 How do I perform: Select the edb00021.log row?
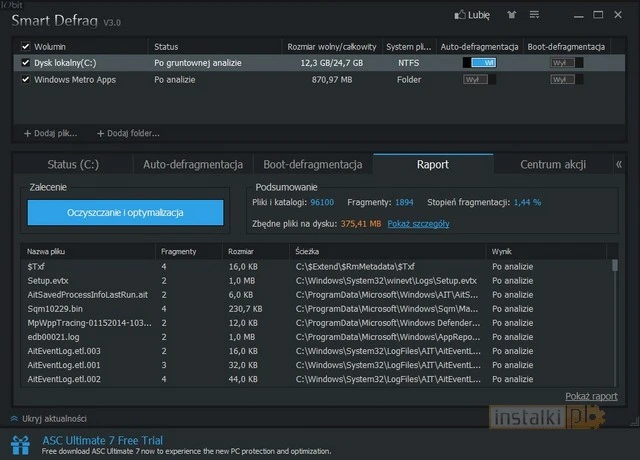coord(317,337)
